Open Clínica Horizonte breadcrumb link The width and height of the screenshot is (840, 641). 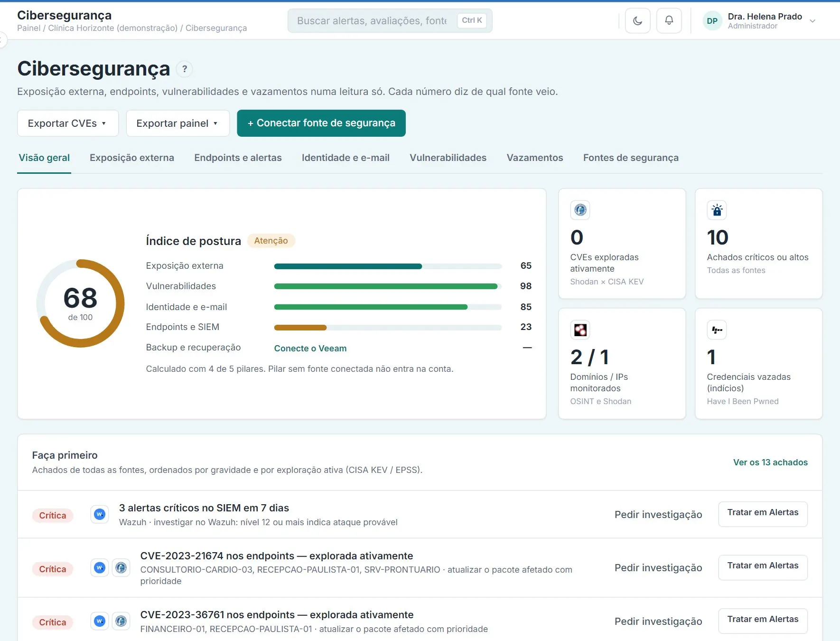coord(112,28)
